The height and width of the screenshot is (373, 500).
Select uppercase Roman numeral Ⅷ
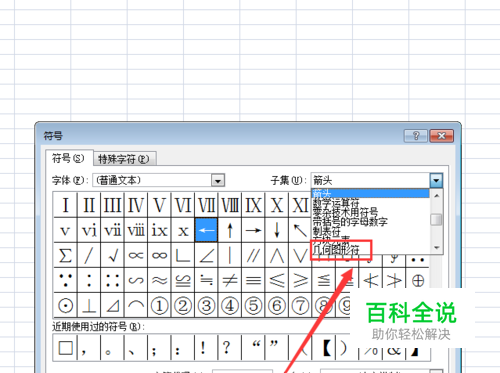[230, 205]
